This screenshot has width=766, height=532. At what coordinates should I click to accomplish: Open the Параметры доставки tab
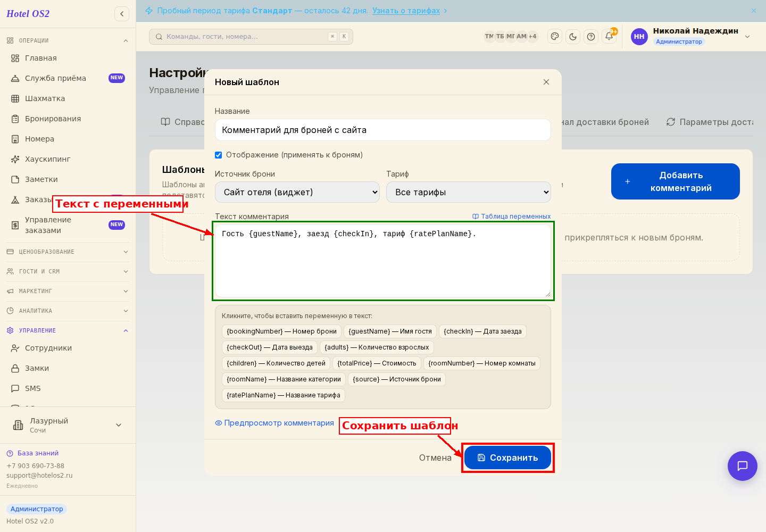click(x=710, y=122)
